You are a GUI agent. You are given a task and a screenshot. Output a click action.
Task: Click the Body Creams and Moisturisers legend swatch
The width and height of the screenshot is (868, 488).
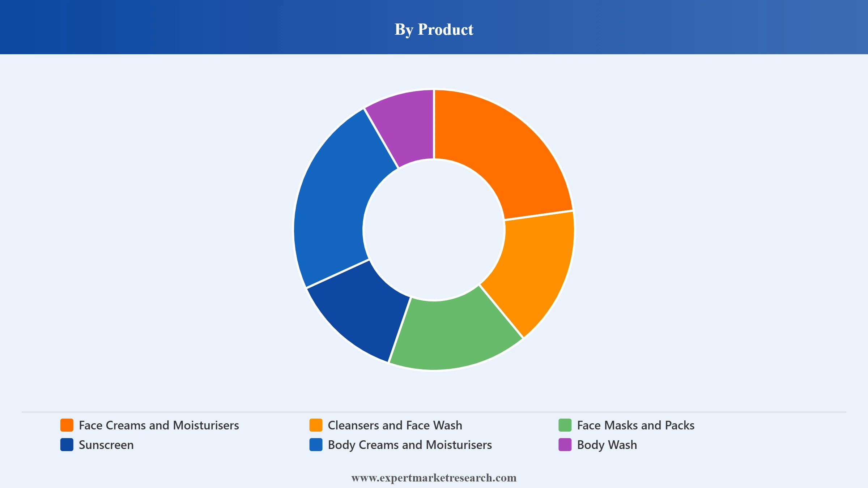point(316,445)
